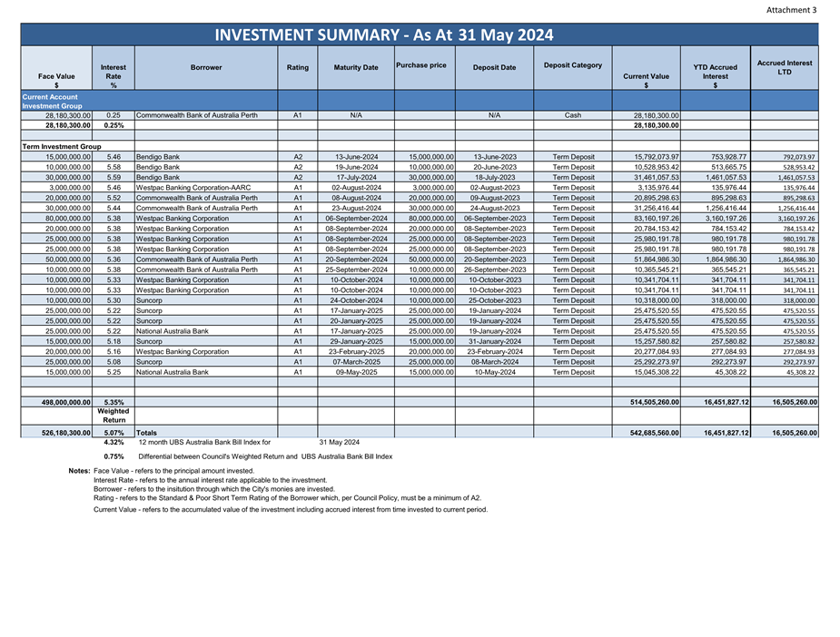Click the Notes label
Image resolution: width=840 pixels, height=637 pixels.
click(x=79, y=471)
